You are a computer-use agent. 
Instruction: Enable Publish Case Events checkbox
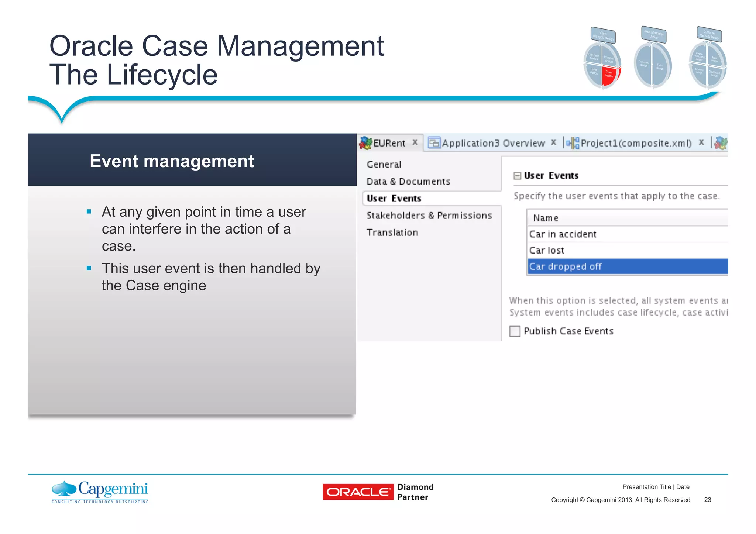coord(515,331)
